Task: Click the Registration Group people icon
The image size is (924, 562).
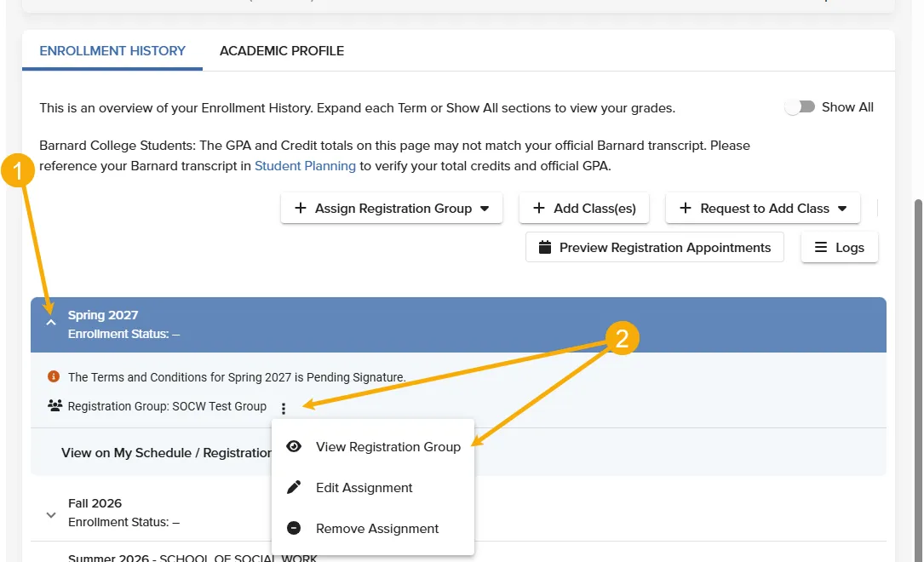Action: (55, 406)
